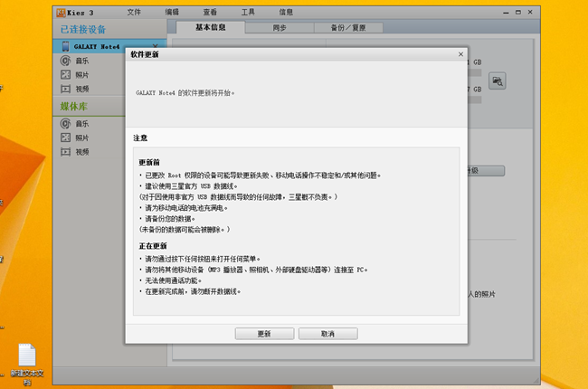The image size is (588, 389).
Task: Open the 查看 menu
Action: [210, 13]
